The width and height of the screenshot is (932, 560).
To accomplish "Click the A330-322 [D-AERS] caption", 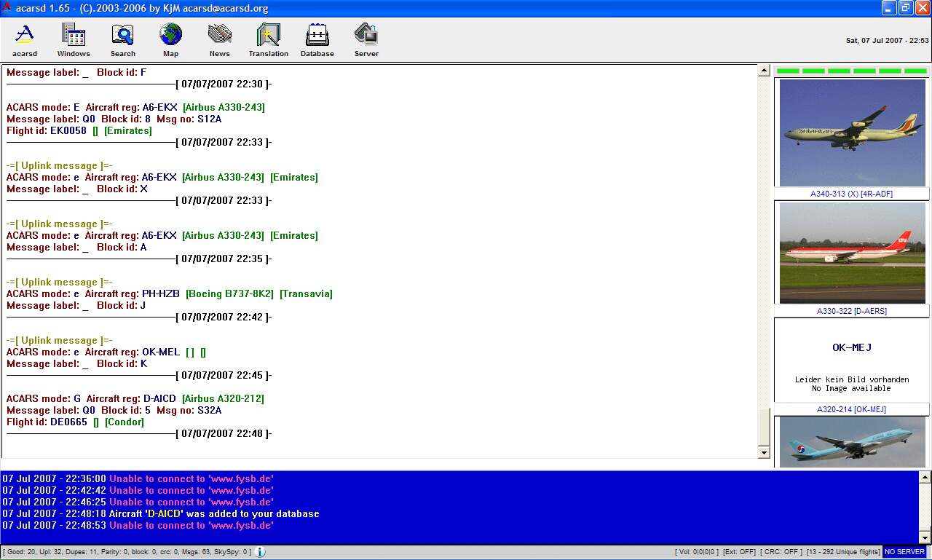I will tap(851, 311).
